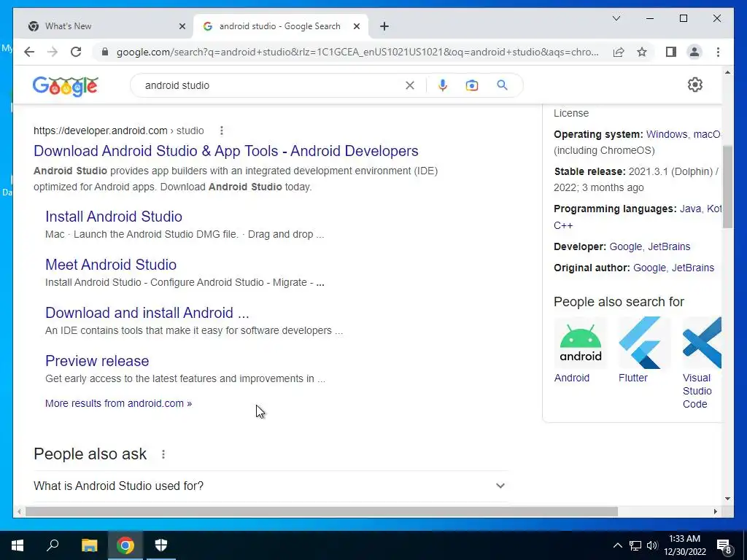
Task: Open the volume control in tray
Action: (x=652, y=545)
